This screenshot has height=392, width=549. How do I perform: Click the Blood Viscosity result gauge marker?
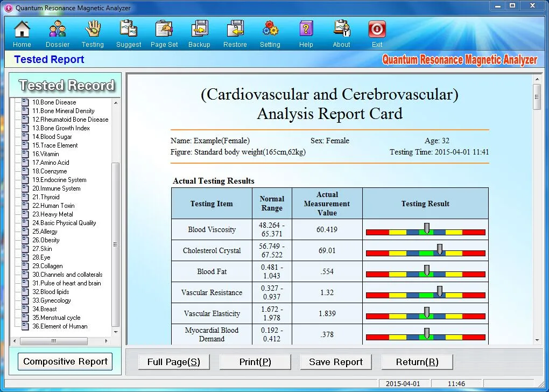point(426,228)
